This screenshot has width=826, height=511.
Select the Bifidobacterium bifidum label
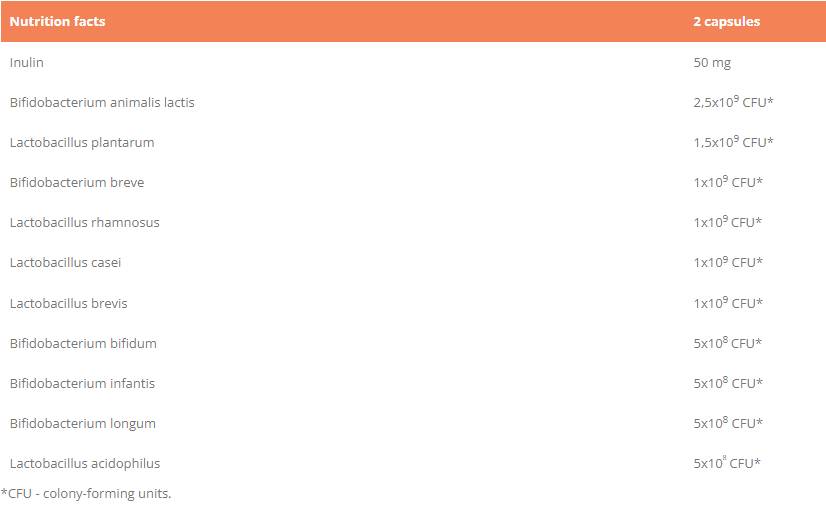coord(83,343)
